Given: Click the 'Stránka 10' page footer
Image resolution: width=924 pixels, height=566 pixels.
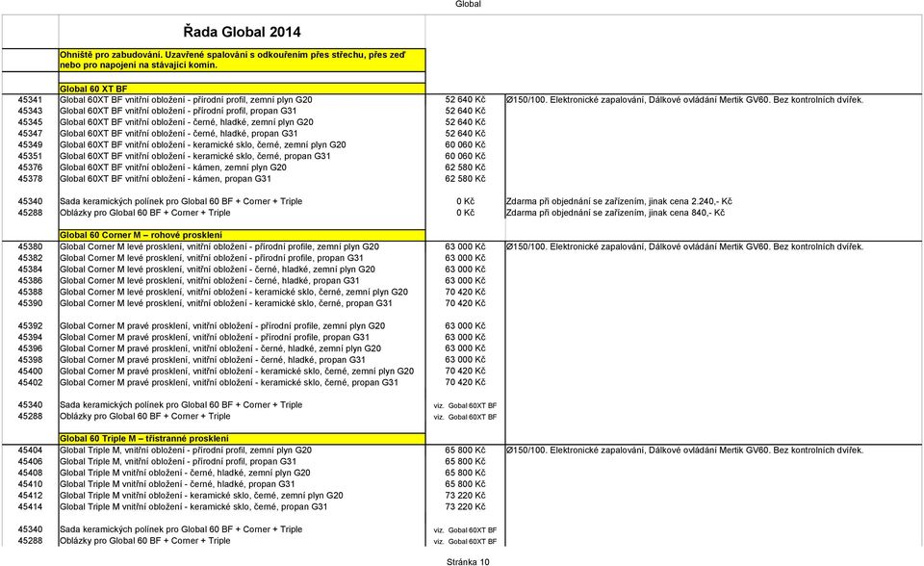Looking at the screenshot, I should [x=468, y=562].
